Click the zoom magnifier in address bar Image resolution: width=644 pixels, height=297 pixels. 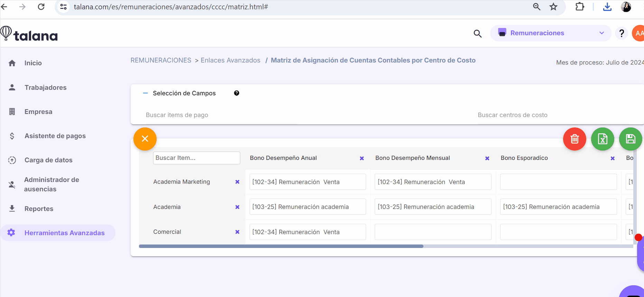pos(536,7)
